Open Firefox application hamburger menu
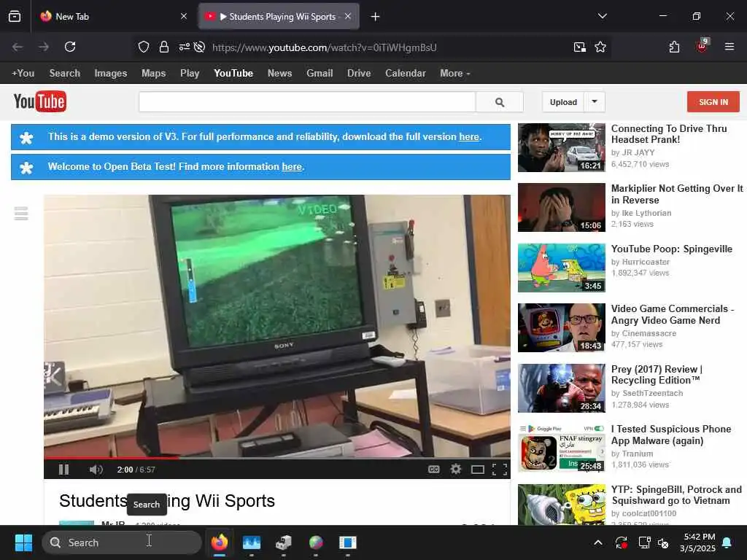This screenshot has height=560, width=747. click(729, 47)
